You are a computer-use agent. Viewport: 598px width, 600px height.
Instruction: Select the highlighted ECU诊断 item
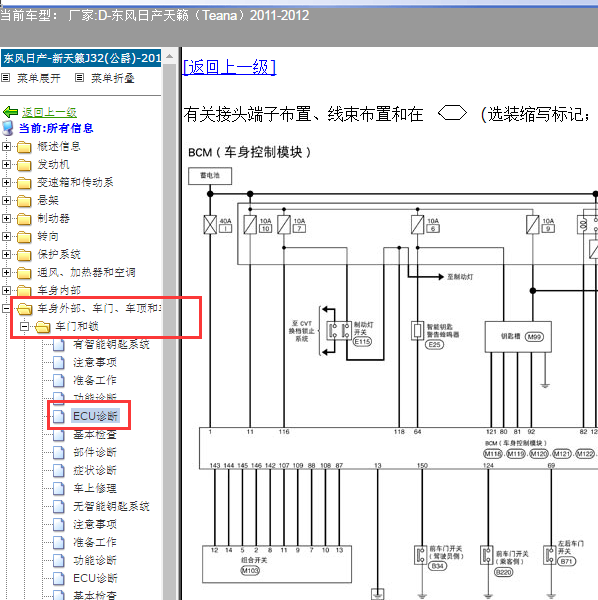[x=96, y=416]
